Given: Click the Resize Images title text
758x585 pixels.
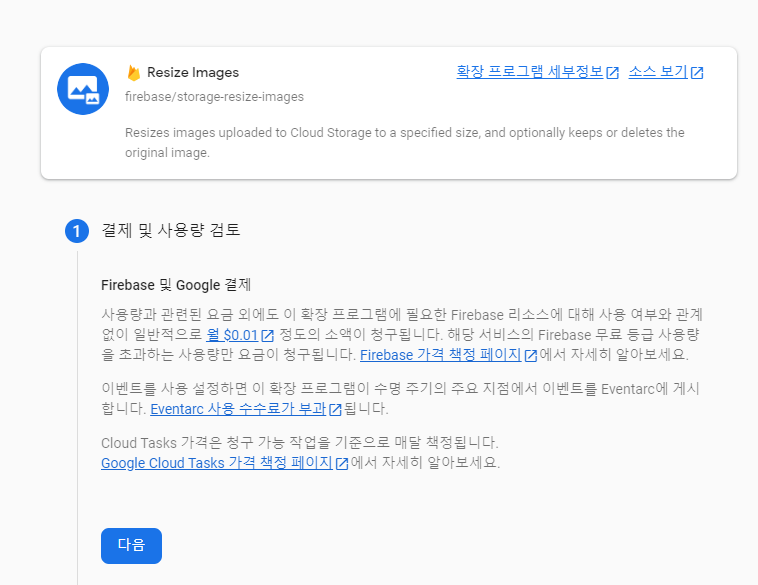Looking at the screenshot, I should tap(193, 73).
